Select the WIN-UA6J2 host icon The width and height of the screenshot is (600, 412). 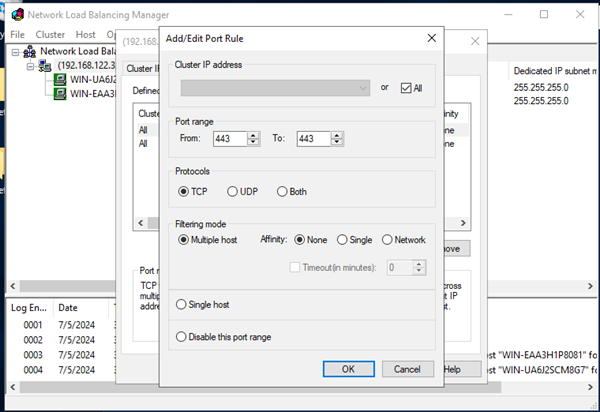pyautogui.click(x=60, y=80)
